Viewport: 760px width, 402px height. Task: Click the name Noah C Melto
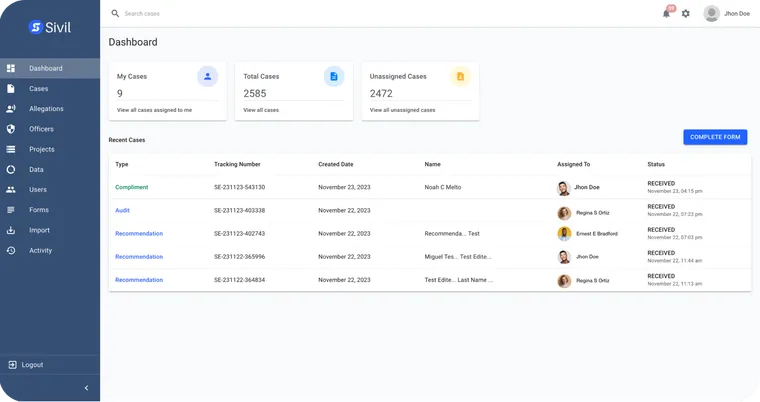click(443, 187)
